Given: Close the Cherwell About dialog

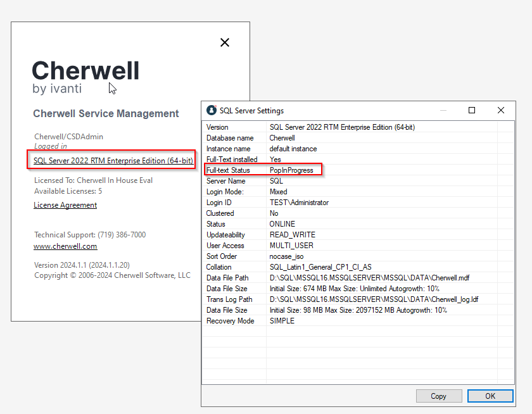Looking at the screenshot, I should click(x=224, y=42).
